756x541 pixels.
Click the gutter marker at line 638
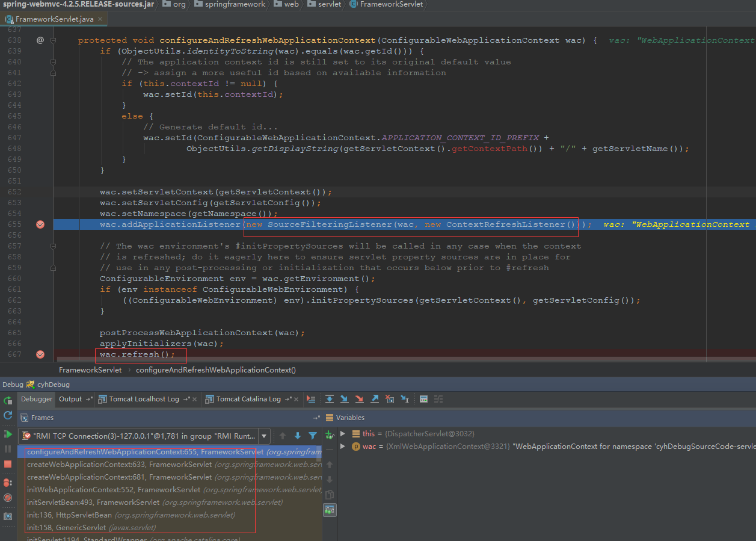(x=40, y=40)
